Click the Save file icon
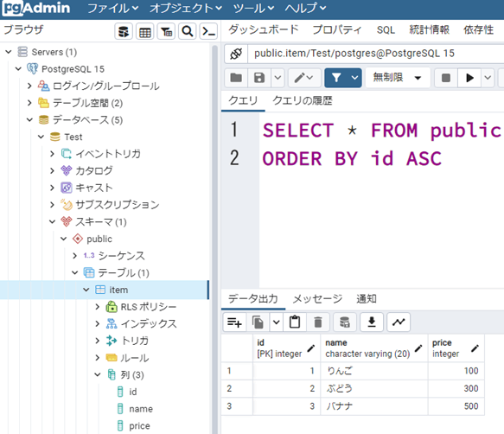The width and height of the screenshot is (504, 434). click(259, 78)
